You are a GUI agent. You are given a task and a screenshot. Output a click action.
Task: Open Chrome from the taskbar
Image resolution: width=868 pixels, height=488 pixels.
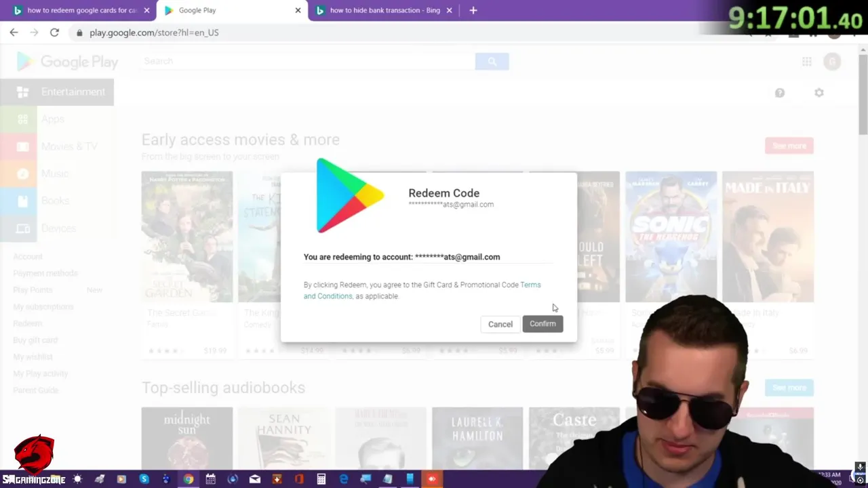coord(189,480)
